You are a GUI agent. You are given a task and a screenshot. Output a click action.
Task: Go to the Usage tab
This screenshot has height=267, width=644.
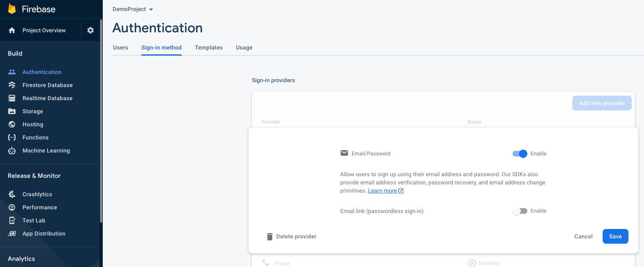click(244, 47)
